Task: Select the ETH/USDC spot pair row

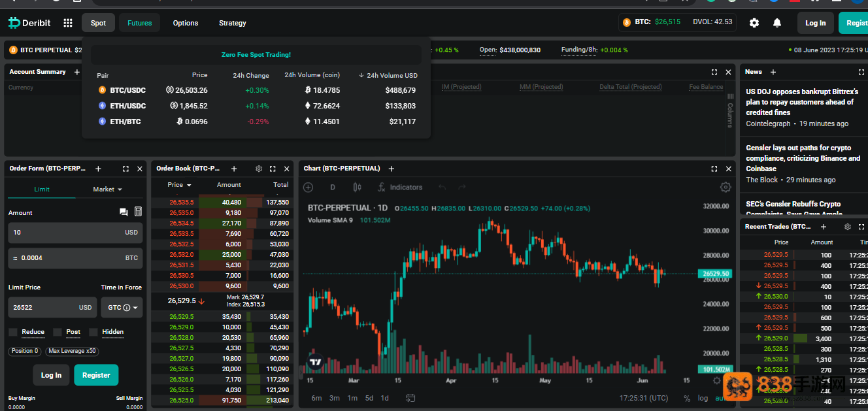Action: [257, 106]
